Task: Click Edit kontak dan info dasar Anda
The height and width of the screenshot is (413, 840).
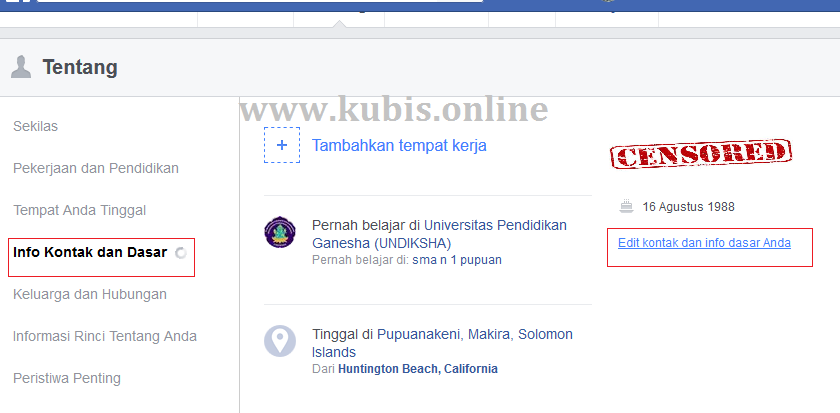Action: click(x=704, y=243)
